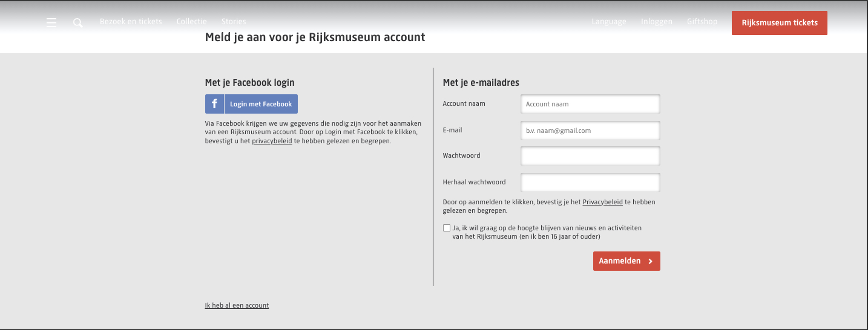Viewport: 868px width, 330px height.
Task: Click the search magnifier icon
Action: [77, 23]
